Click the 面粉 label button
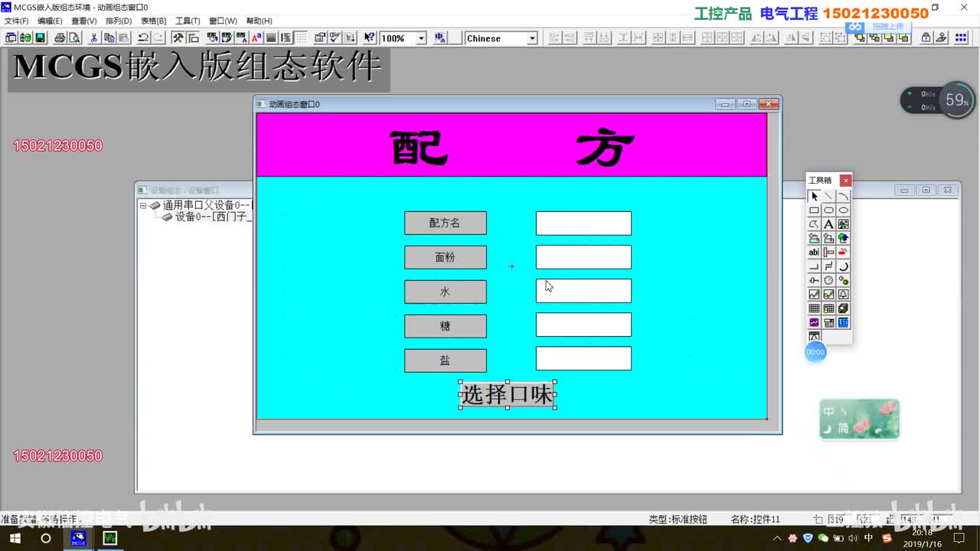The height and width of the screenshot is (551, 980). coord(446,257)
